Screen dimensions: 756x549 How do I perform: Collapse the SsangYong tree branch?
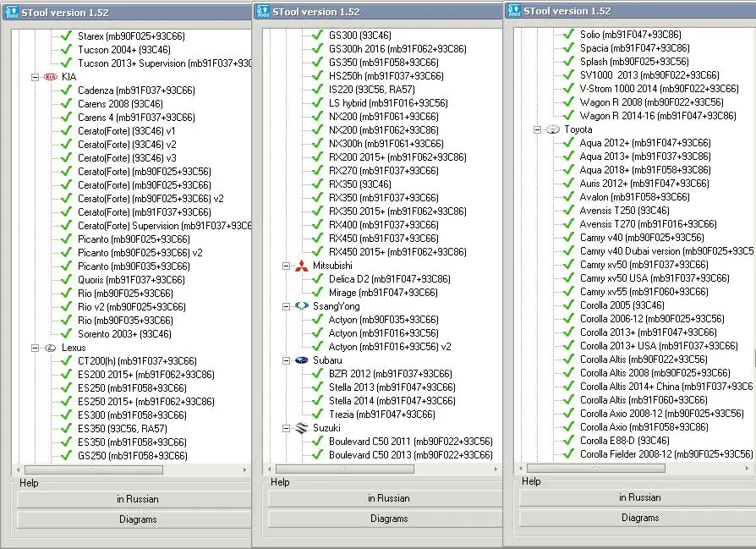(287, 306)
